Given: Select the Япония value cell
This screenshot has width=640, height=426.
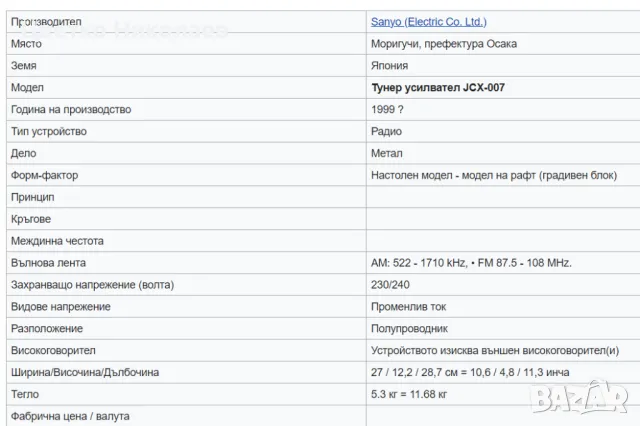Looking at the screenshot, I should coord(389,66).
